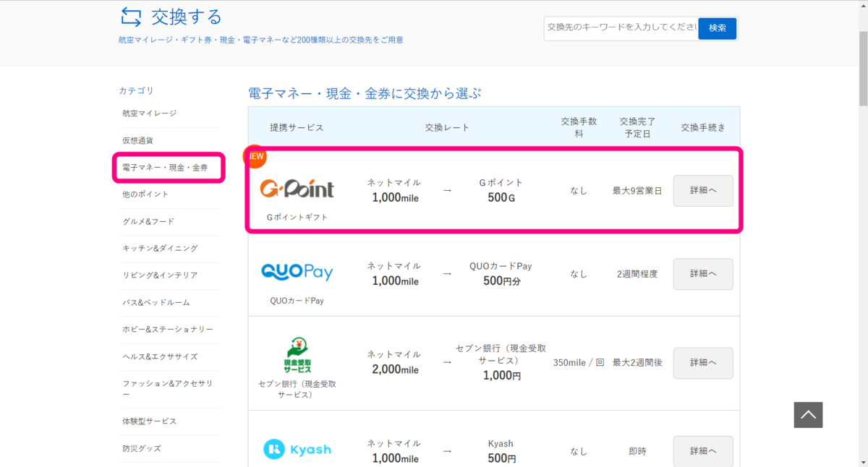Click the 提携サービス column header
The width and height of the screenshot is (868, 467).
(297, 127)
